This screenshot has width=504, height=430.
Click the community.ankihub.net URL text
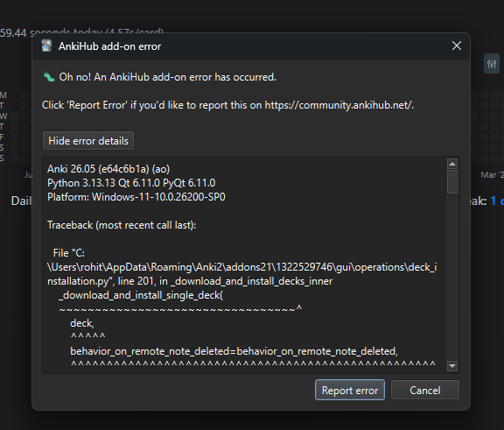click(339, 105)
